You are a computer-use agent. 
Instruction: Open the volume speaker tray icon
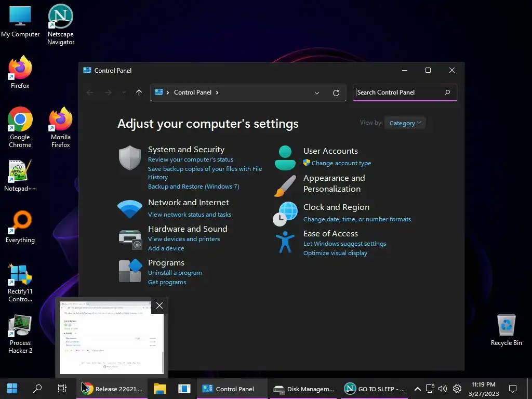click(443, 389)
